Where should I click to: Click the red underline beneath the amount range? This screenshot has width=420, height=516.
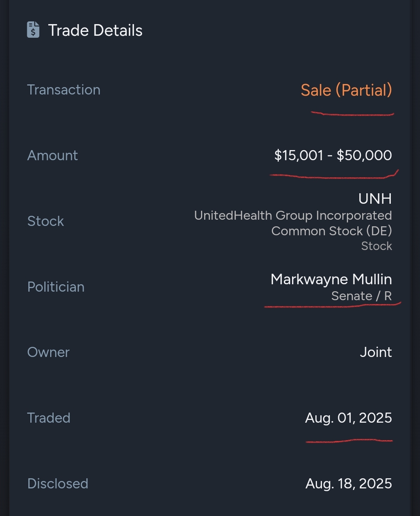pyautogui.click(x=333, y=177)
